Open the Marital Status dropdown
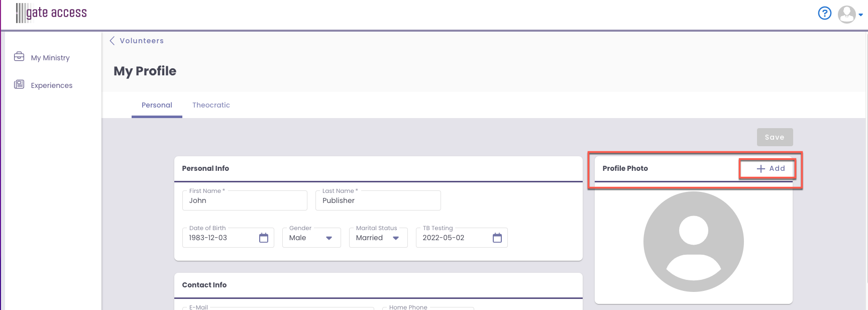This screenshot has width=868, height=310. (378, 238)
